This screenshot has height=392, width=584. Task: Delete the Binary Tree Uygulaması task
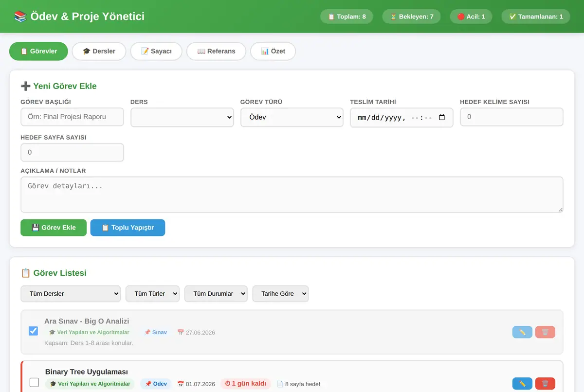click(545, 384)
